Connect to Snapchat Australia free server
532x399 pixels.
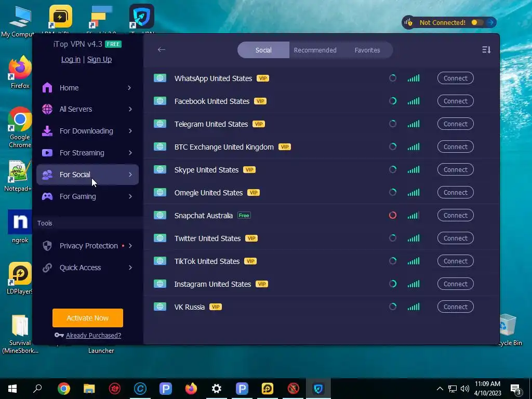[455, 215]
